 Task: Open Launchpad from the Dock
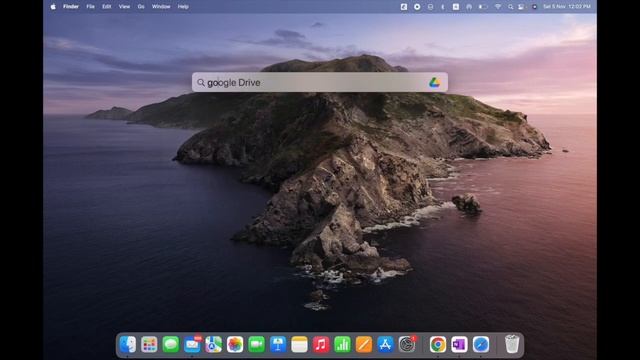[149, 344]
